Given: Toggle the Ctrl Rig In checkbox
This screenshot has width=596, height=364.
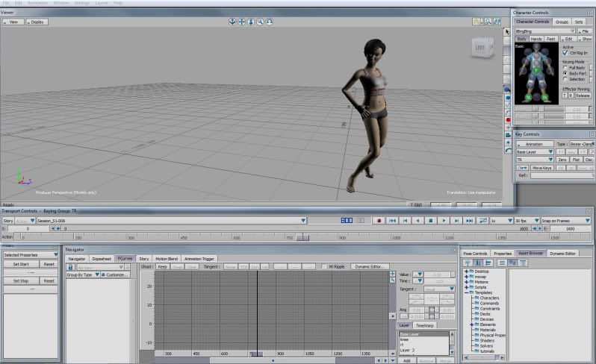Looking at the screenshot, I should click(x=565, y=53).
